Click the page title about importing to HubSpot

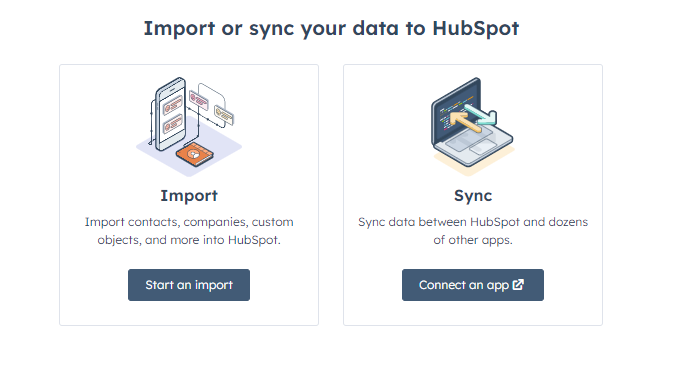tap(331, 28)
